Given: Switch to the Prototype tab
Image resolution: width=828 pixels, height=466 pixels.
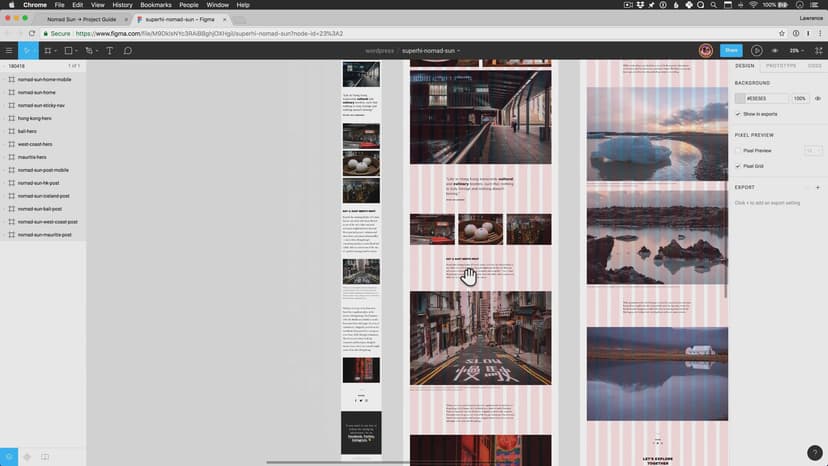Looking at the screenshot, I should [781, 65].
